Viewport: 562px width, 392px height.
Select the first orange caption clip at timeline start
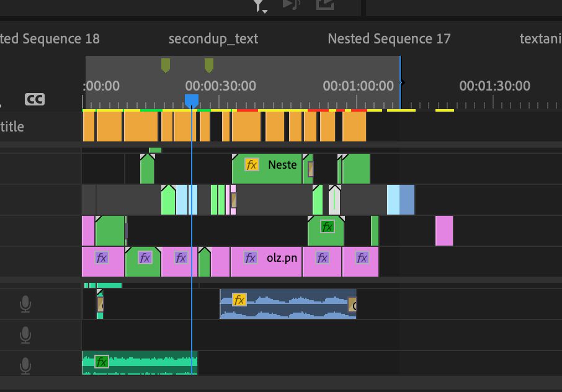pos(89,126)
